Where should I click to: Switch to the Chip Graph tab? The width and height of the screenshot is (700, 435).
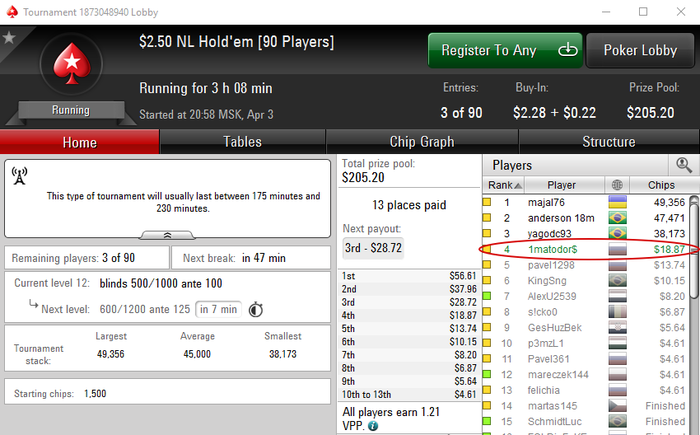[x=422, y=142]
